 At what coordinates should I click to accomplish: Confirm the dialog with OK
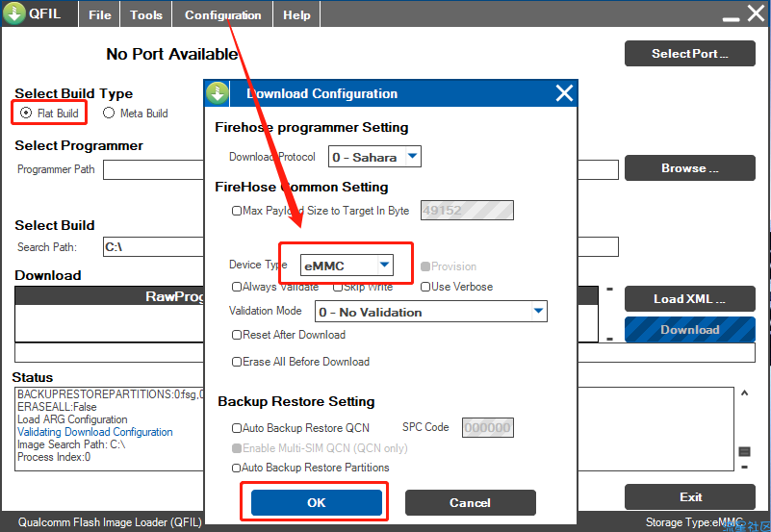(316, 502)
